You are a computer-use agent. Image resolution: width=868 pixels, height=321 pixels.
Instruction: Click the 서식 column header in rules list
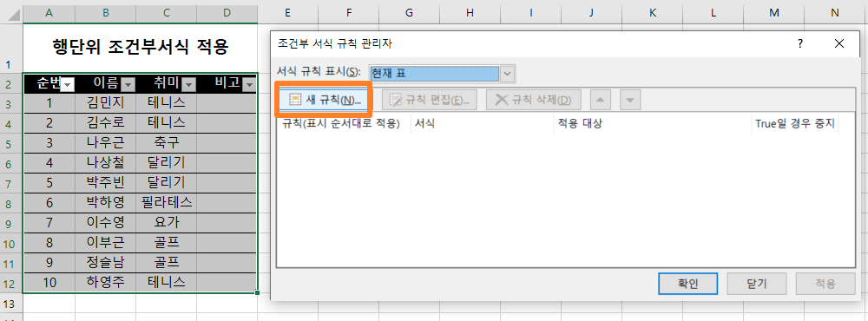[482, 124]
